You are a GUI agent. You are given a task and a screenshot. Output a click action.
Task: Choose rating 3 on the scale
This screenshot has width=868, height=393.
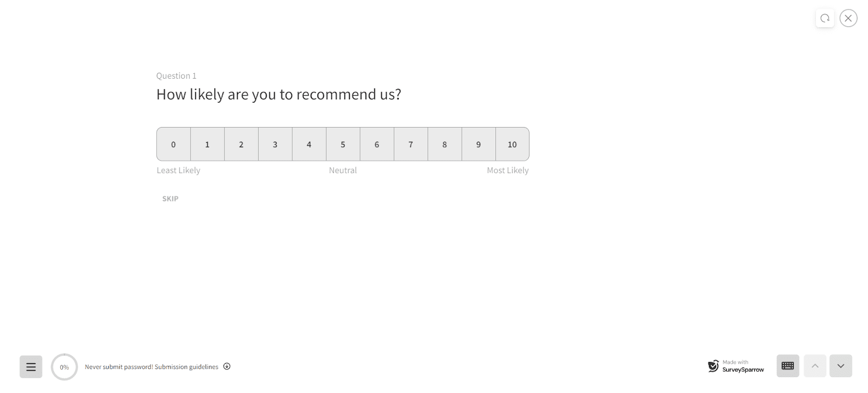point(275,144)
